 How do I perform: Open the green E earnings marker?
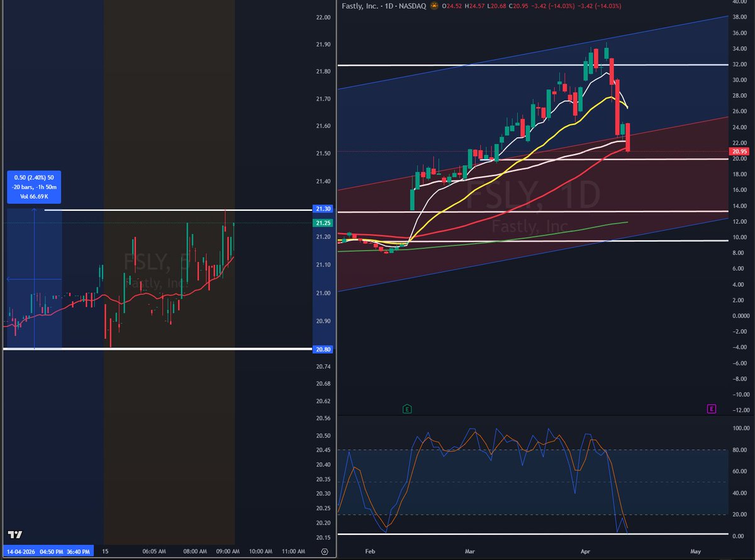click(407, 409)
